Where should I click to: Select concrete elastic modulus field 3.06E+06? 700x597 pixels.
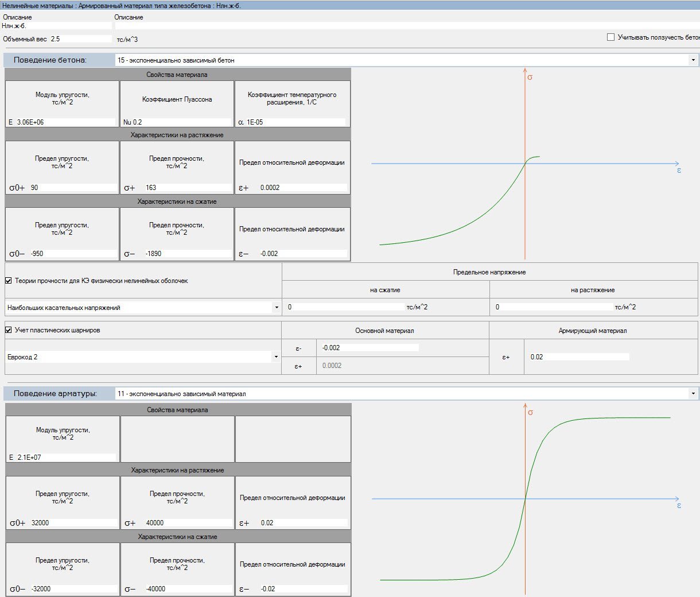tap(65, 122)
